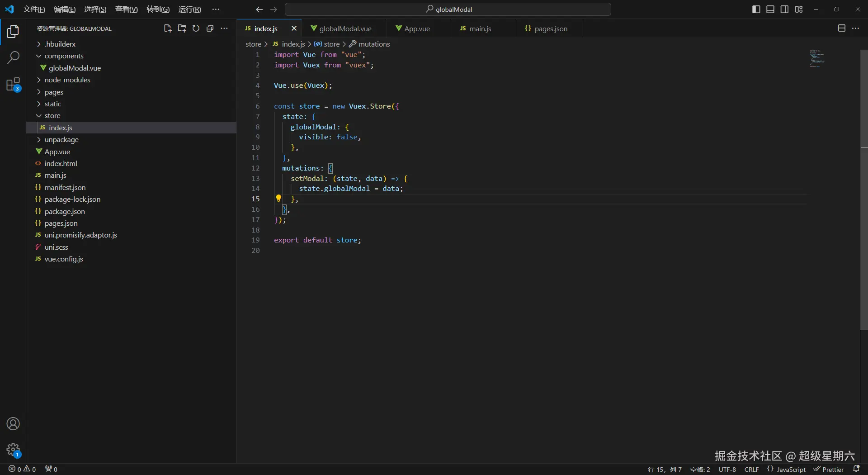The image size is (868, 475).
Task: Refresh the explorer file tree
Action: [x=196, y=28]
